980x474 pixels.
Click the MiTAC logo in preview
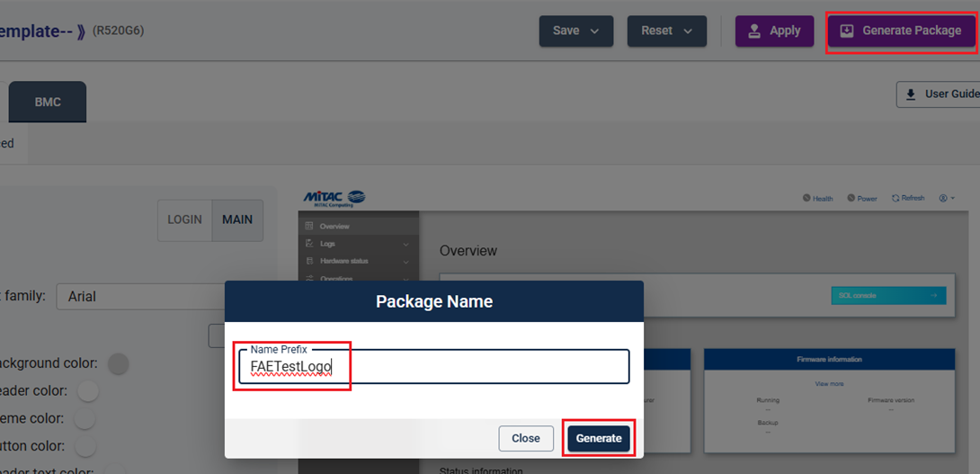(x=334, y=198)
